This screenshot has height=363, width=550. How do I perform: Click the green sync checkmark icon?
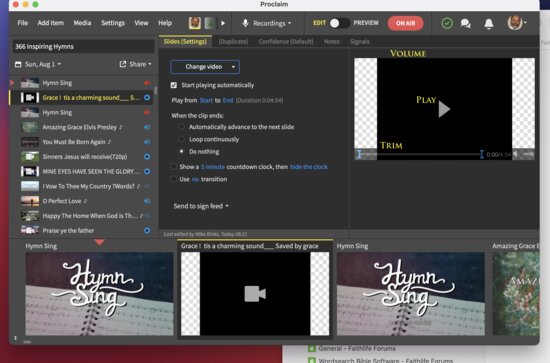[x=447, y=23]
